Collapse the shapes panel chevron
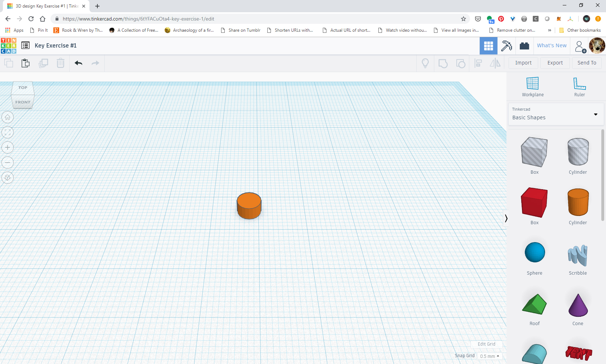The height and width of the screenshot is (364, 606). 506,218
